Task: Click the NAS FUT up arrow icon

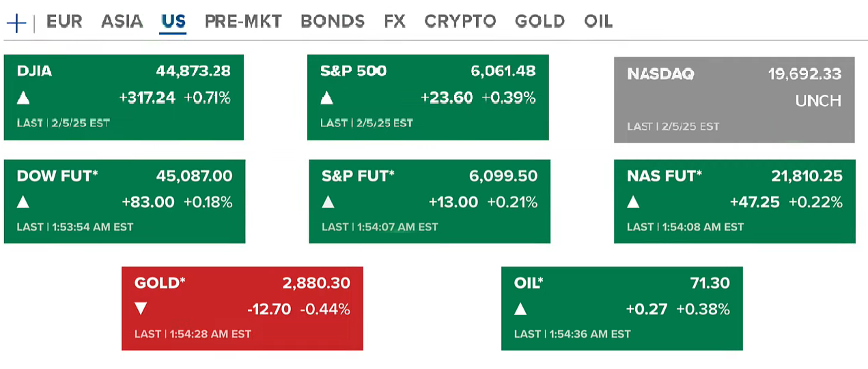Action: (x=633, y=202)
